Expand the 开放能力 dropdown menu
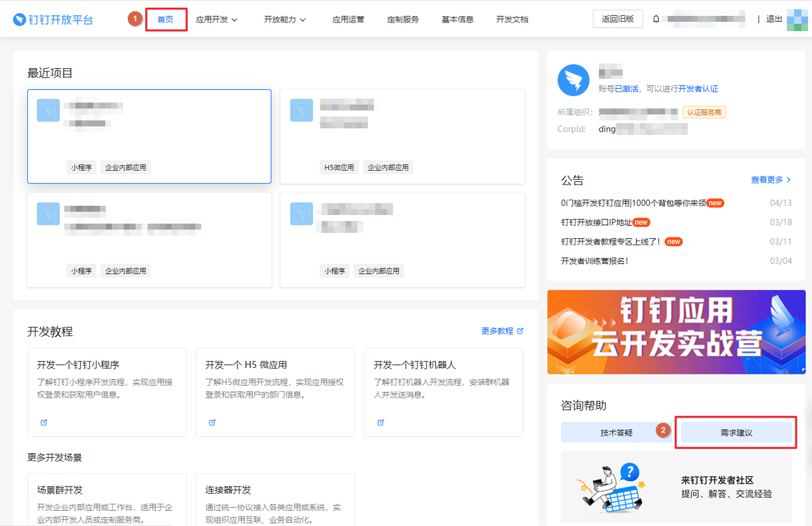Viewport: 812px width, 526px height. coord(285,19)
